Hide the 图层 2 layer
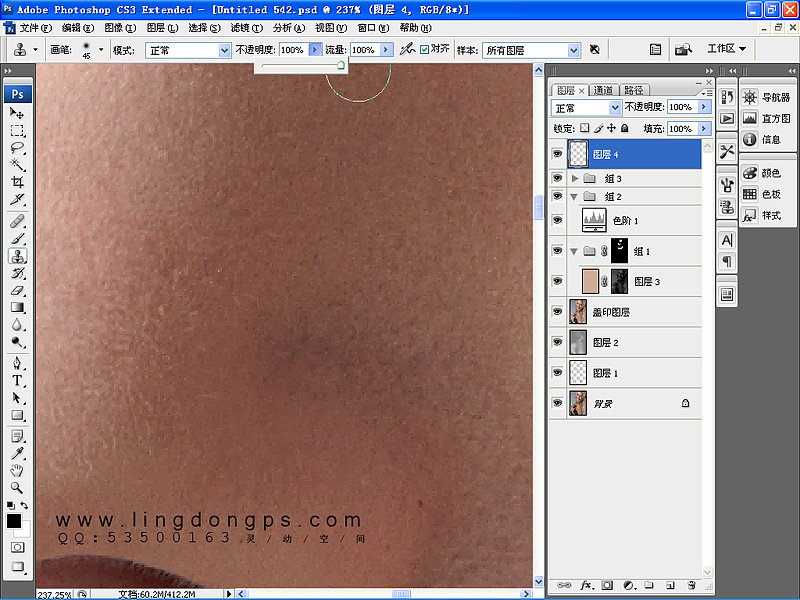The height and width of the screenshot is (600, 800). 557,342
